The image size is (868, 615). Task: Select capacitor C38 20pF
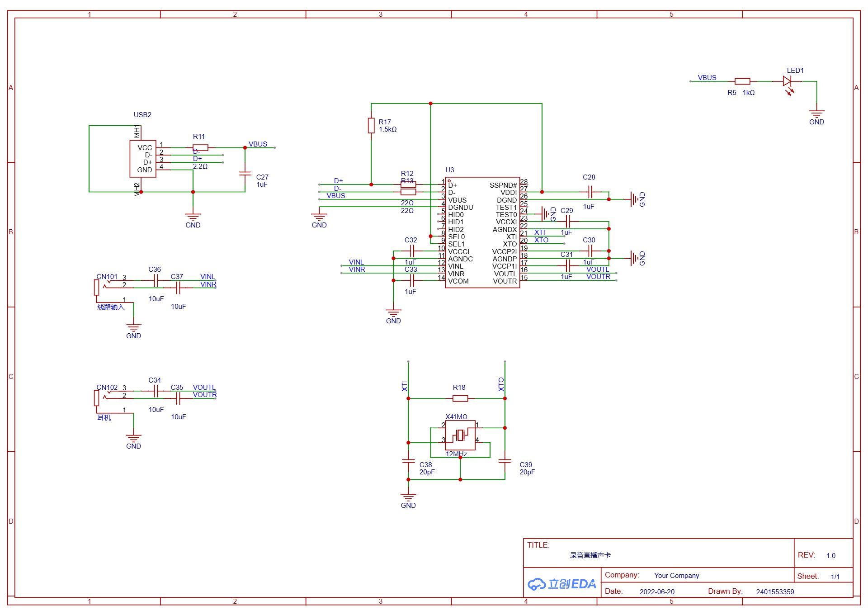408,461
